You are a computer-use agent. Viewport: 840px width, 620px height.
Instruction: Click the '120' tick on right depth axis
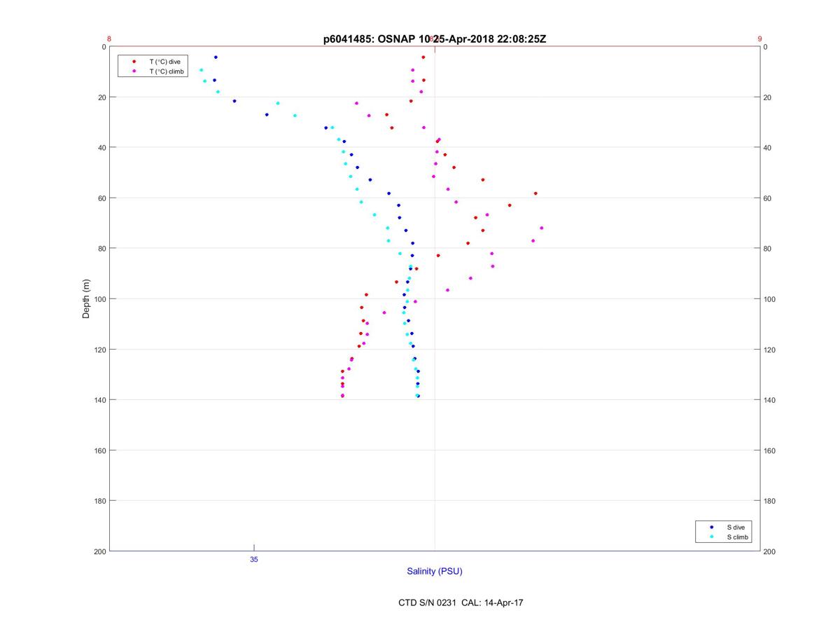pyautogui.click(x=770, y=350)
